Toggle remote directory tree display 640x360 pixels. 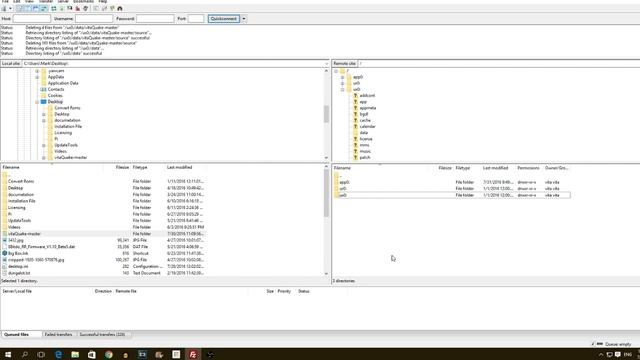coord(36,8)
